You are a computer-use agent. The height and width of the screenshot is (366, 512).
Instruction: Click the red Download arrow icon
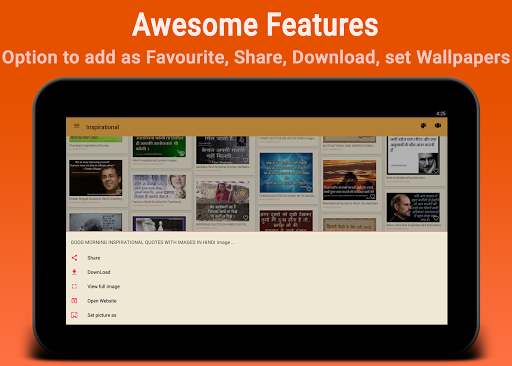point(74,272)
